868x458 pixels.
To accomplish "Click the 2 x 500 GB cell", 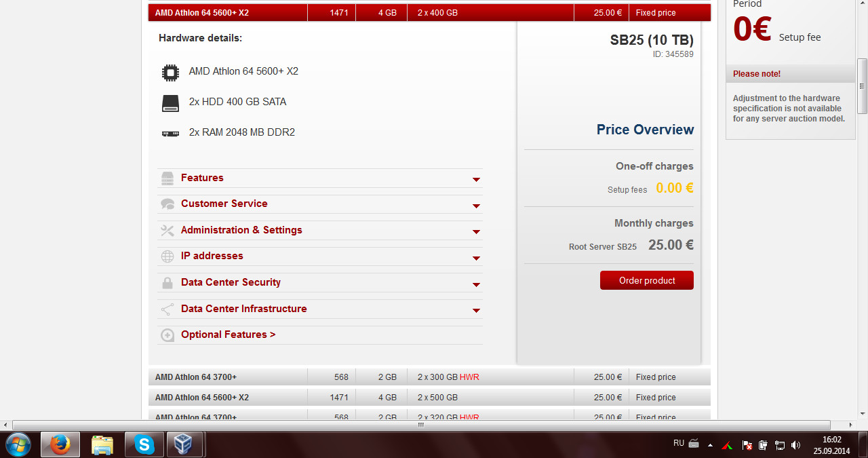I will point(437,397).
